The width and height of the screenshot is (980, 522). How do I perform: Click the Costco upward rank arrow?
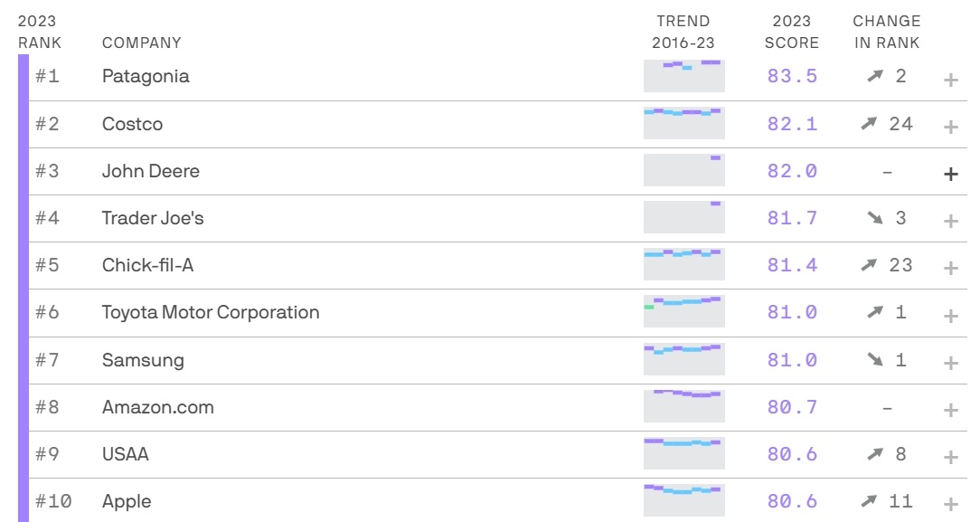click(x=869, y=123)
